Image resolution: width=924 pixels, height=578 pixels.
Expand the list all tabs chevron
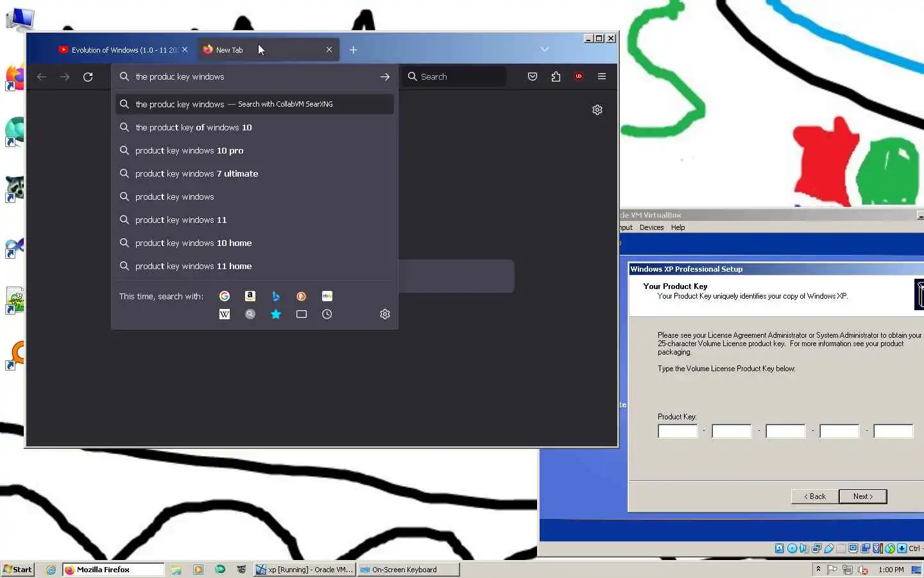point(545,49)
